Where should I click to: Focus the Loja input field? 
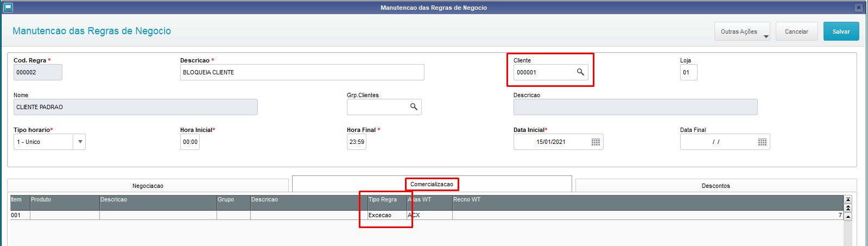[x=688, y=72]
